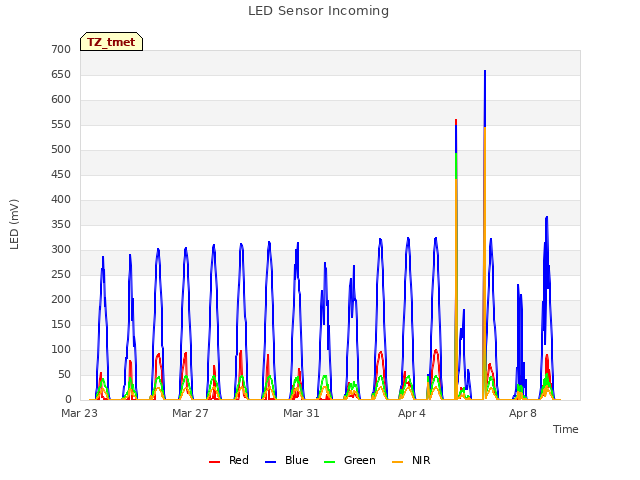Click the TZ_tmet label tag
Viewport: 640px width, 480px height.
coord(111,42)
